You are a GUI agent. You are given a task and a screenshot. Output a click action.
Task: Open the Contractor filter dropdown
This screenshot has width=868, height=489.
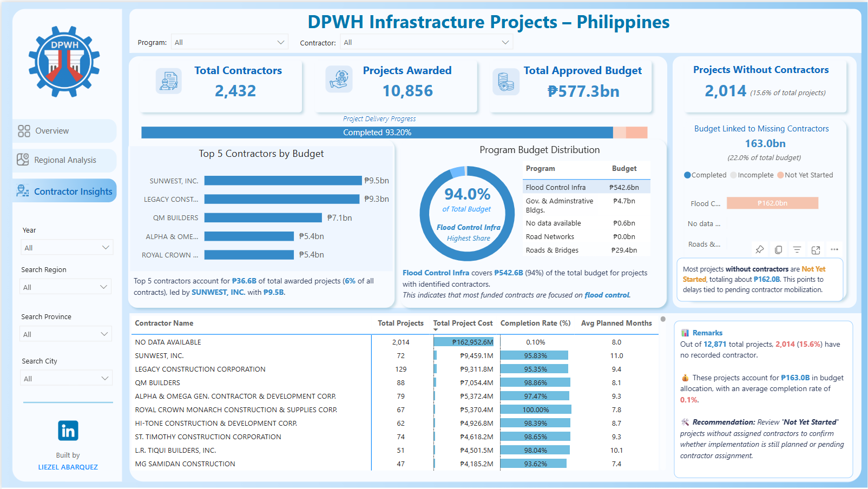coord(426,42)
